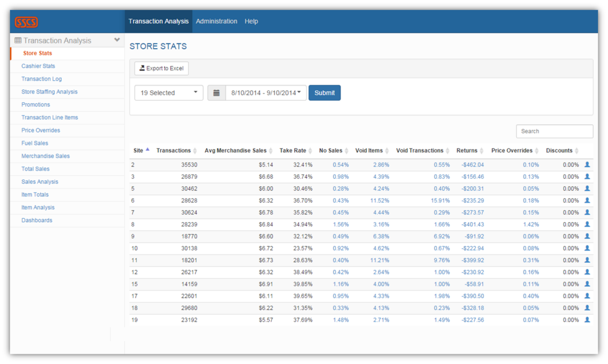Click the sort icon beside the Returns header
608x364 pixels.
tap(482, 150)
